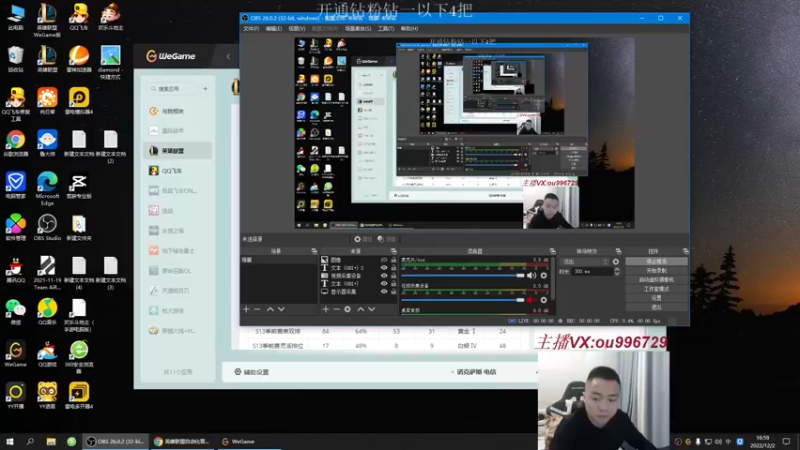Click 启动虚拟摄像机 virtual camera button
The width and height of the screenshot is (800, 450).
pos(656,280)
